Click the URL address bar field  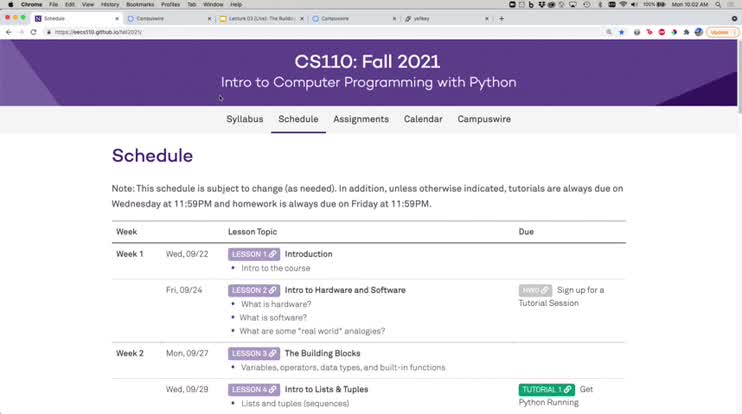[322, 32]
